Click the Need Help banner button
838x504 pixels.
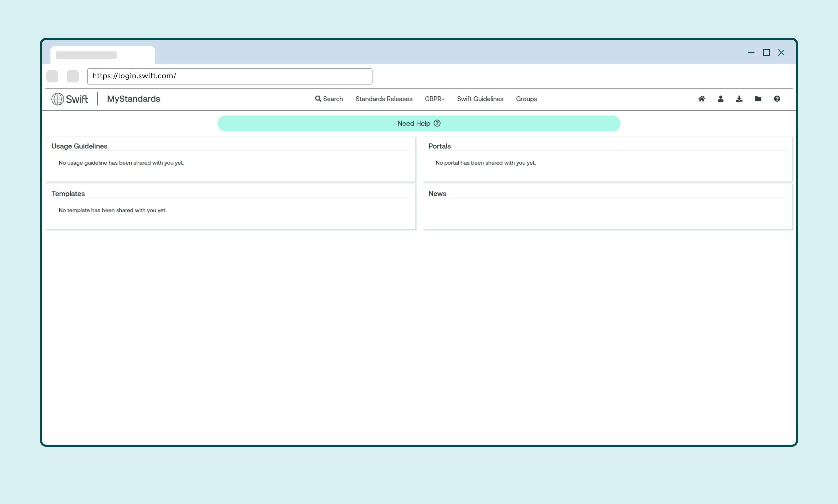point(419,123)
